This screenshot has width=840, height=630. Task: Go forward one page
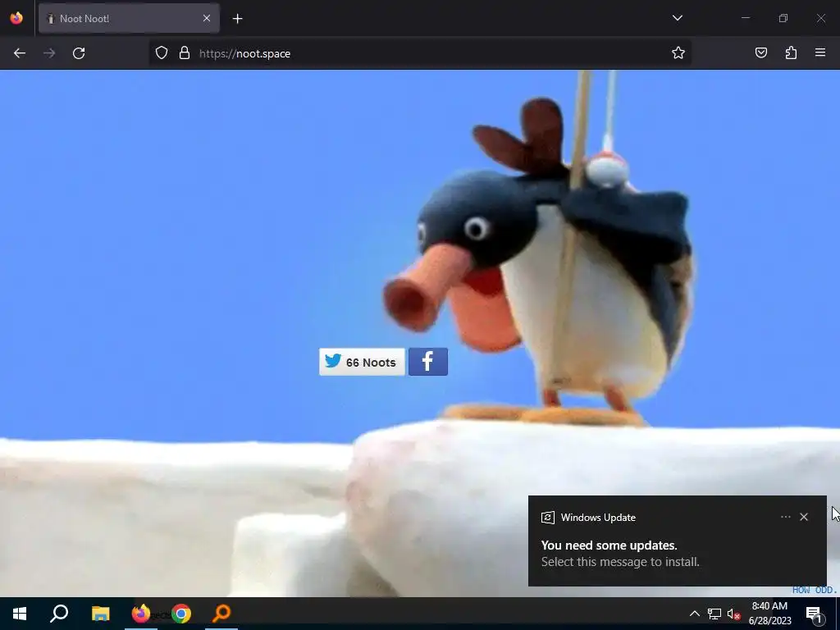tap(49, 53)
